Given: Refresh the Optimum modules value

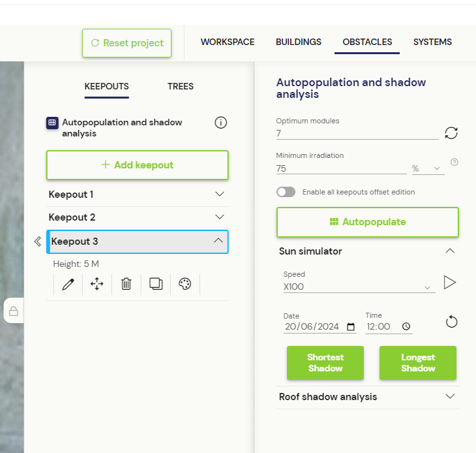Looking at the screenshot, I should point(451,133).
